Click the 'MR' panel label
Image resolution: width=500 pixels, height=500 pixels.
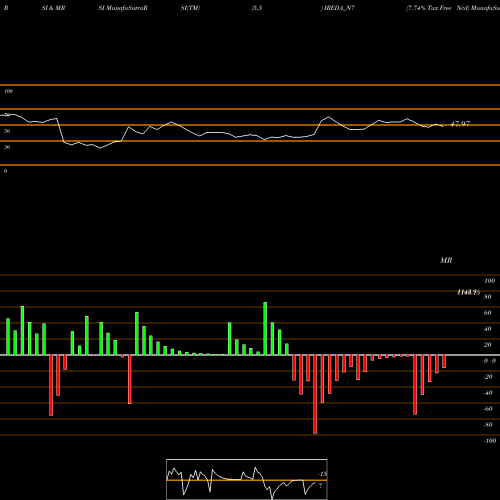point(446,260)
